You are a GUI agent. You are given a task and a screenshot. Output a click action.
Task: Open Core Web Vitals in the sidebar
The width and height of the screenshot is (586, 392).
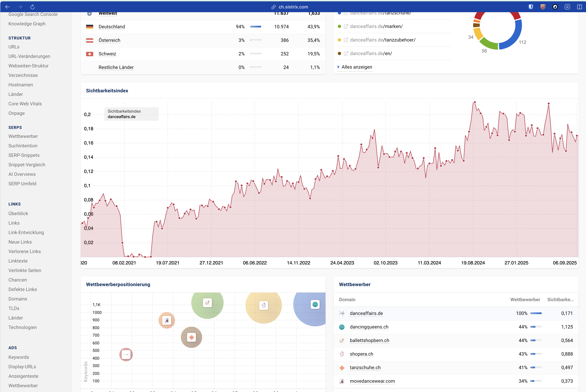click(x=25, y=104)
